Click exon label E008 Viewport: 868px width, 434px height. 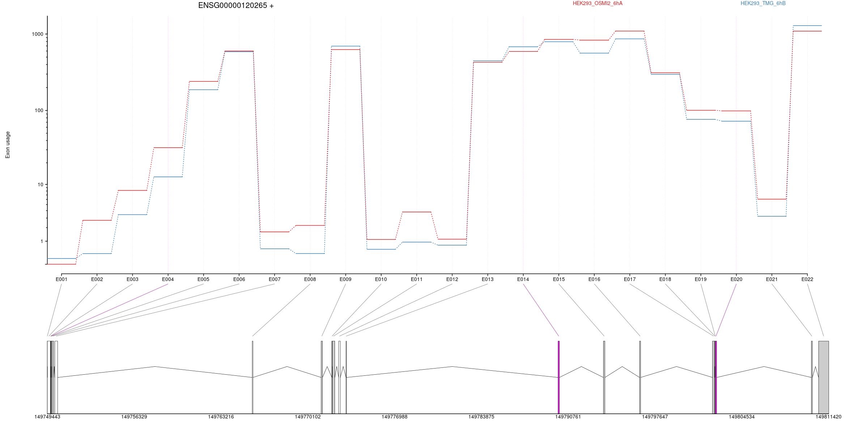310,279
